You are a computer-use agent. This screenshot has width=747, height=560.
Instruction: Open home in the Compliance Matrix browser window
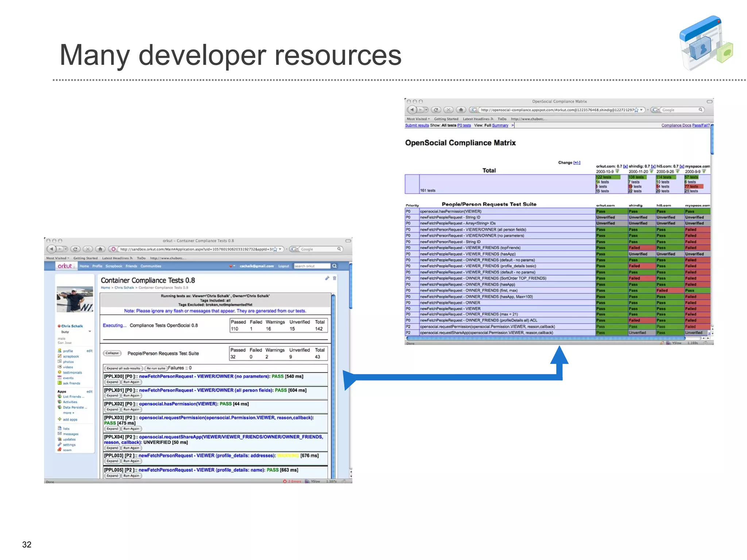coord(461,110)
